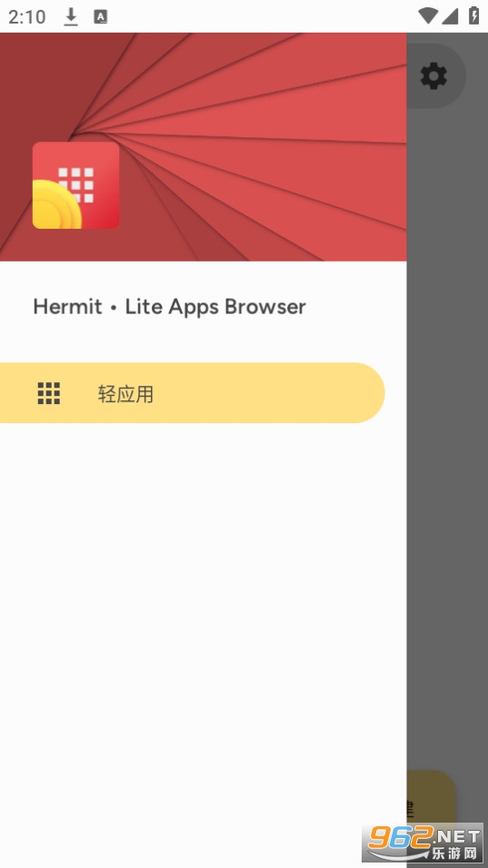Tap the yellow semicircle on Hermit logo
This screenshot has width=488, height=868.
(x=56, y=204)
